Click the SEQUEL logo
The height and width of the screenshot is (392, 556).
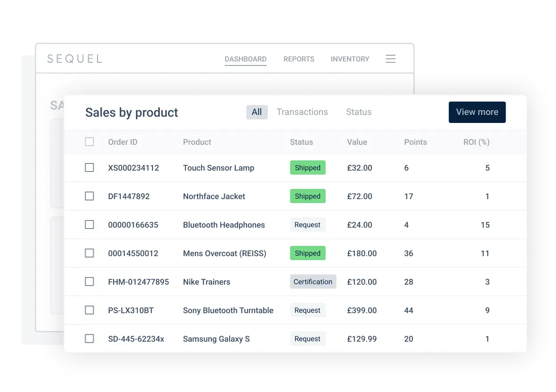(x=74, y=58)
